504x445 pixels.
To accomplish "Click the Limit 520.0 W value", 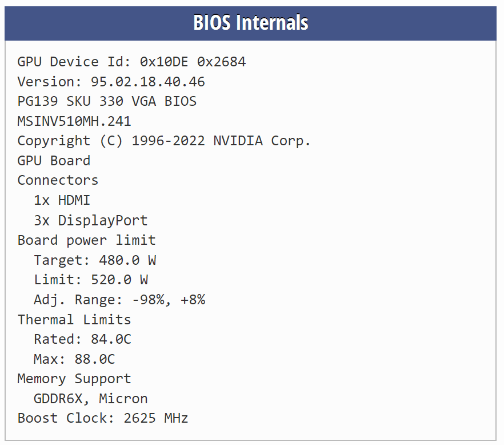I will click(x=91, y=280).
